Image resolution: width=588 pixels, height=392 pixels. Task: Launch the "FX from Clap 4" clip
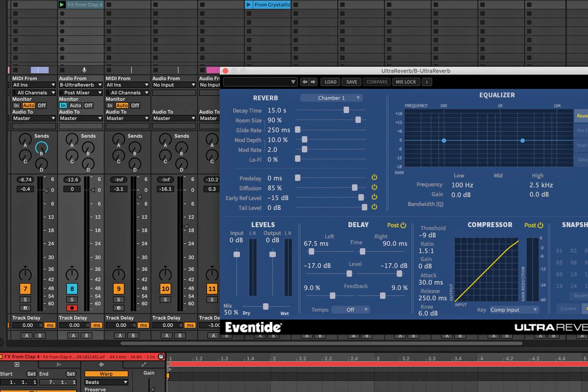62,4
